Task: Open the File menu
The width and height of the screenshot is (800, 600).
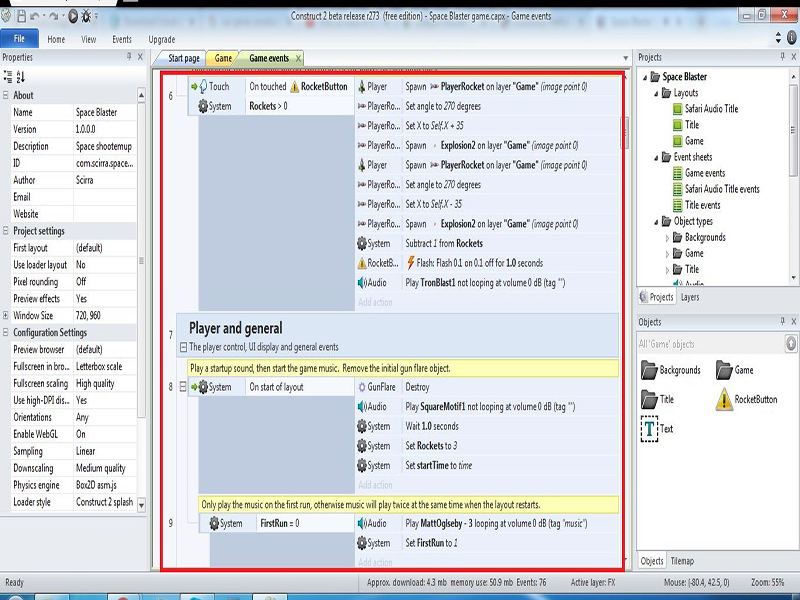Action: (19, 39)
